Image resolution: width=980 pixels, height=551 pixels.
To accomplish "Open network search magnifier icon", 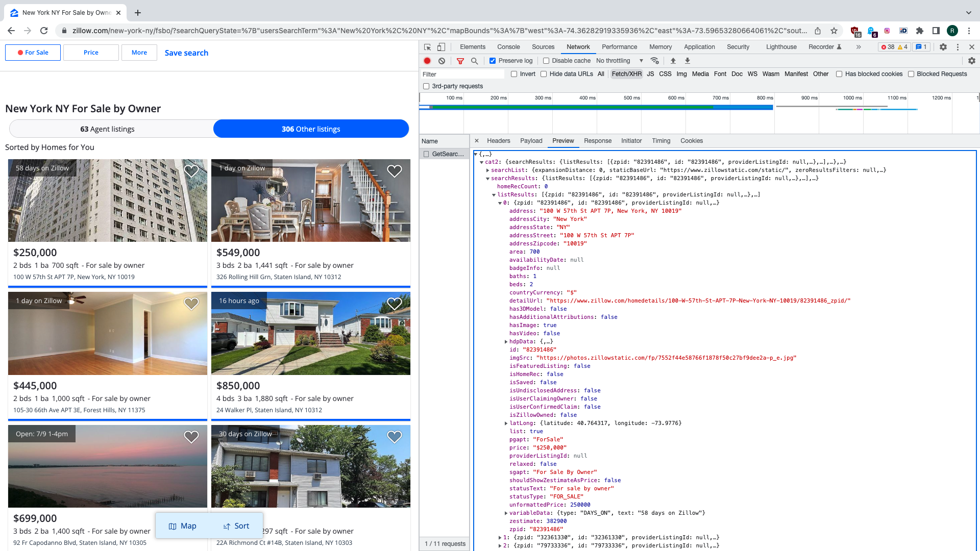I will click(x=474, y=61).
